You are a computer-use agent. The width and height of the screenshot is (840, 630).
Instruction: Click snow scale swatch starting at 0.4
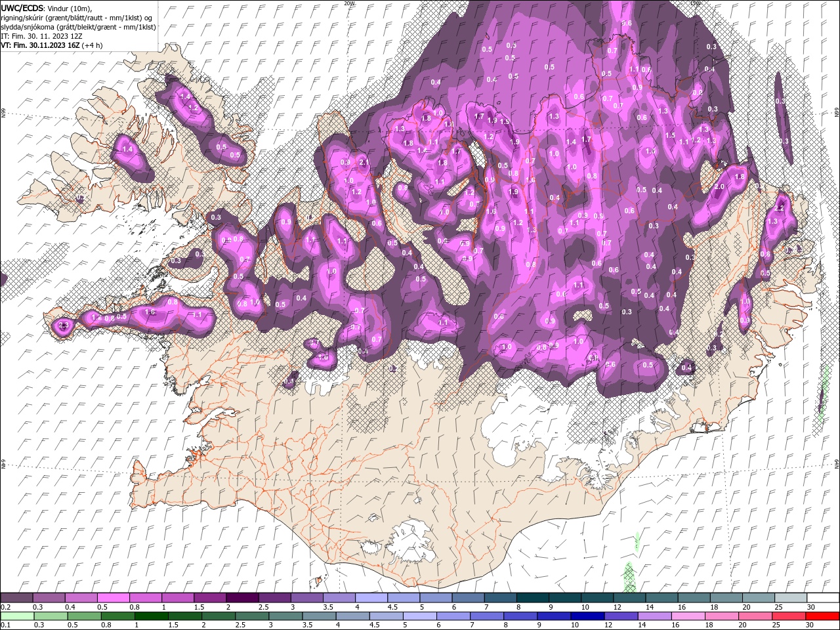(x=81, y=598)
